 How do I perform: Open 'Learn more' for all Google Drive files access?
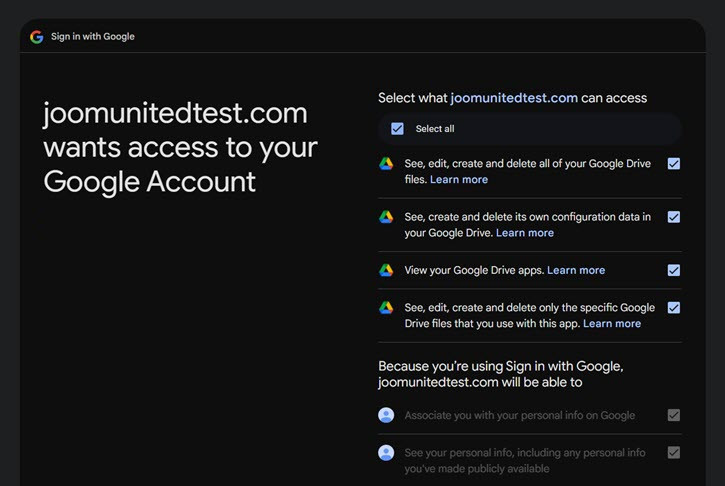coord(459,180)
